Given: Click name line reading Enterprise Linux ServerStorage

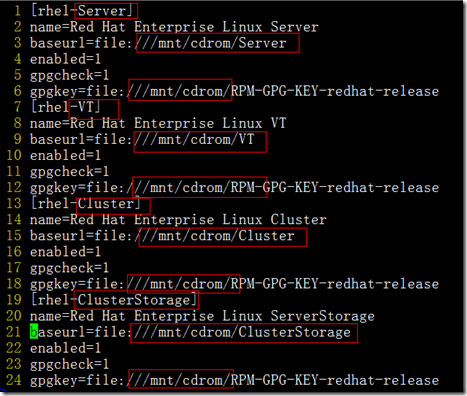Looking at the screenshot, I should pos(202,316).
